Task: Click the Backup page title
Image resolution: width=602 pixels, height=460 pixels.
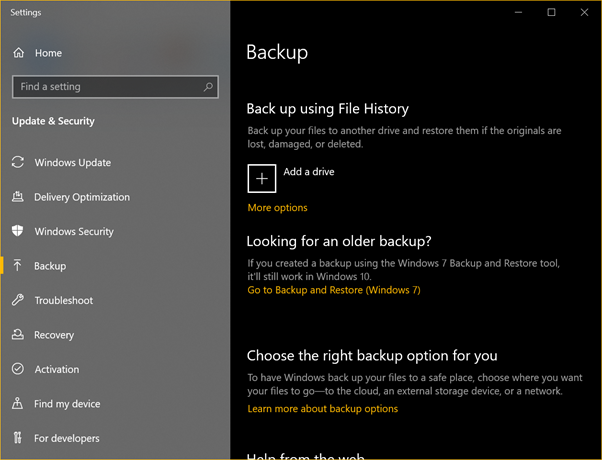Action: click(x=277, y=52)
